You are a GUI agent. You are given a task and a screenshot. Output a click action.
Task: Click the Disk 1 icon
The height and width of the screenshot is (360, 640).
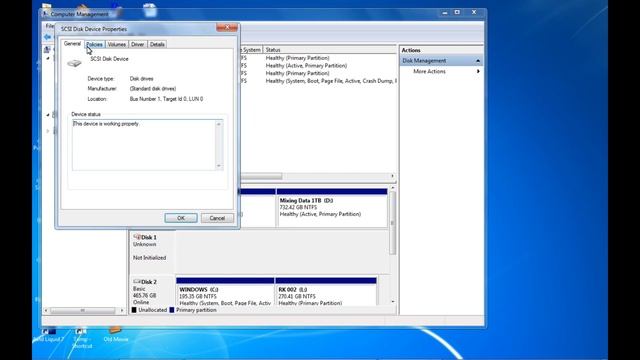point(137,237)
